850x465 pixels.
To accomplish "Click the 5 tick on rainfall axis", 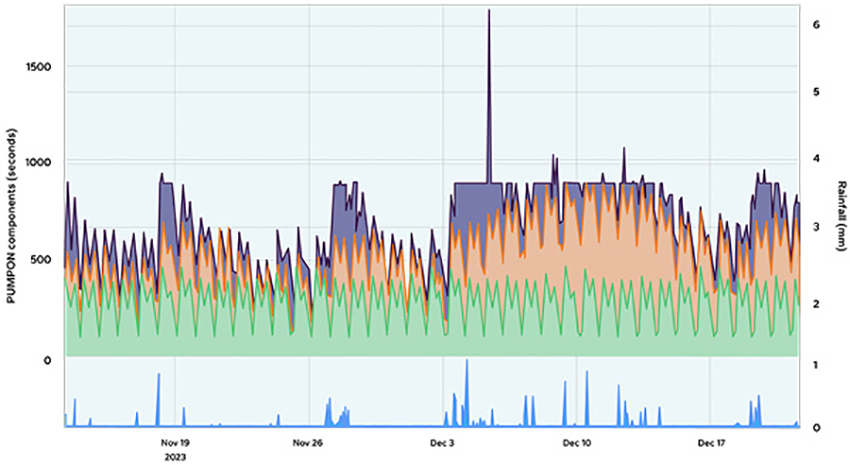I will pyautogui.click(x=817, y=92).
